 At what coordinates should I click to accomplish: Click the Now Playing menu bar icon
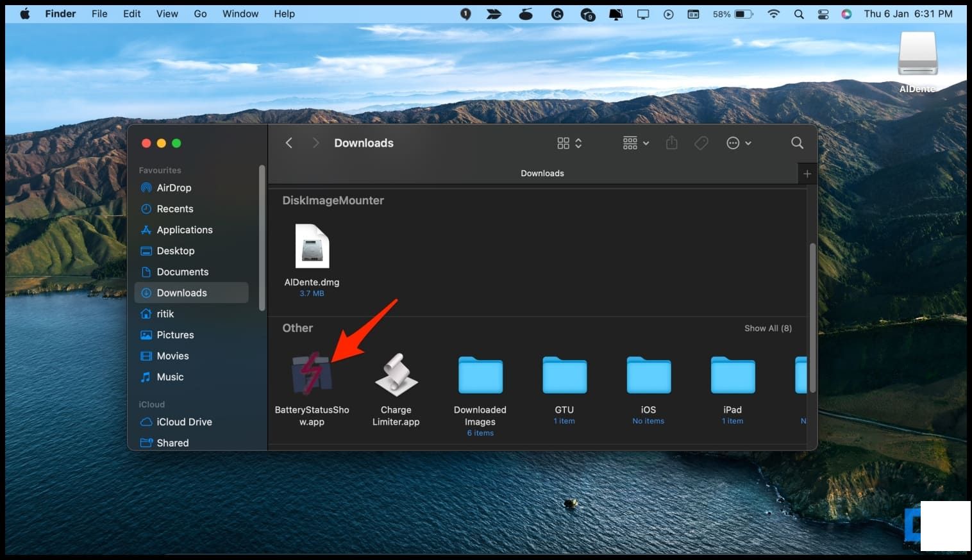click(x=669, y=13)
